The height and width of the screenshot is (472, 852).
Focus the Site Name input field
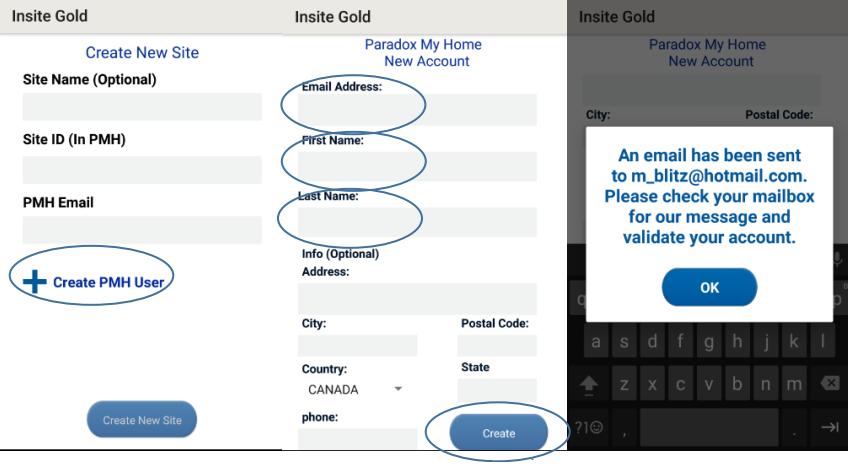[142, 106]
